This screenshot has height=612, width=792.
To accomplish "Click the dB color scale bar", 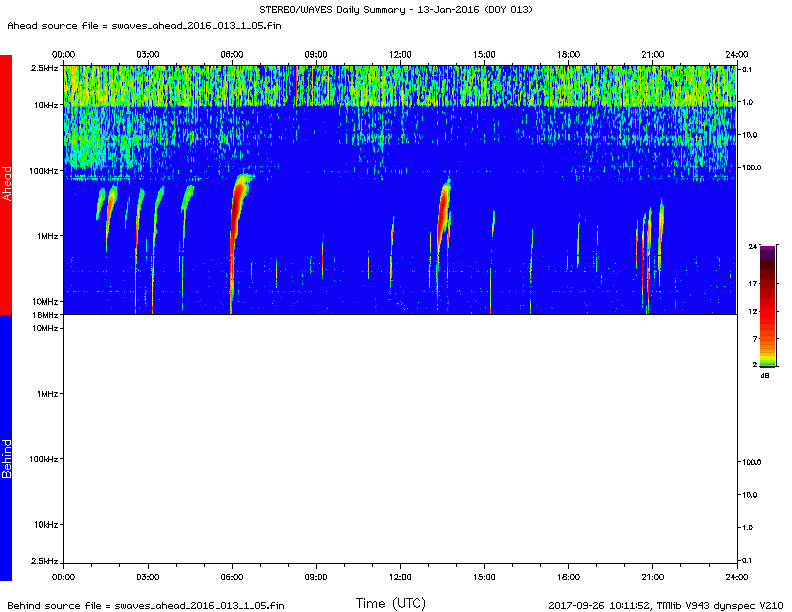I will 767,307.
